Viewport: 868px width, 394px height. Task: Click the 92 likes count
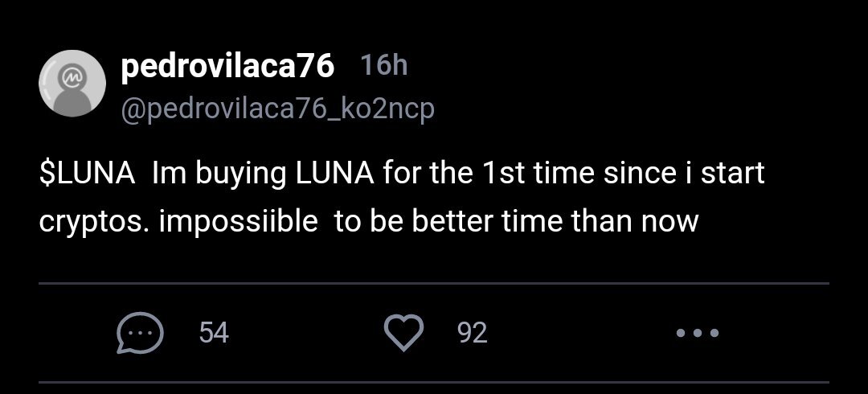click(473, 333)
